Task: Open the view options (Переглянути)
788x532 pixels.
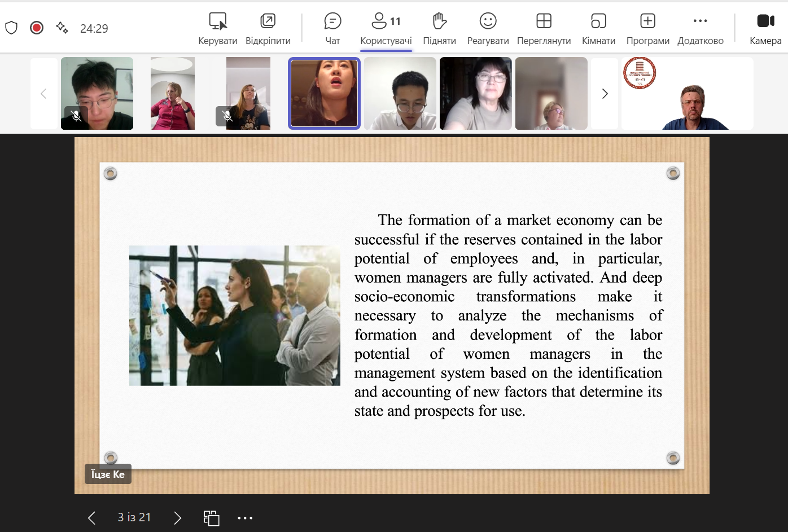Action: (544, 28)
